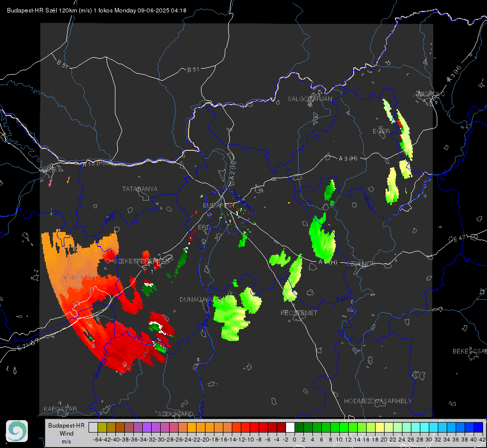This screenshot has width=487, height=448.
Task: Click the A 2 (H) road label
Action: point(233,171)
